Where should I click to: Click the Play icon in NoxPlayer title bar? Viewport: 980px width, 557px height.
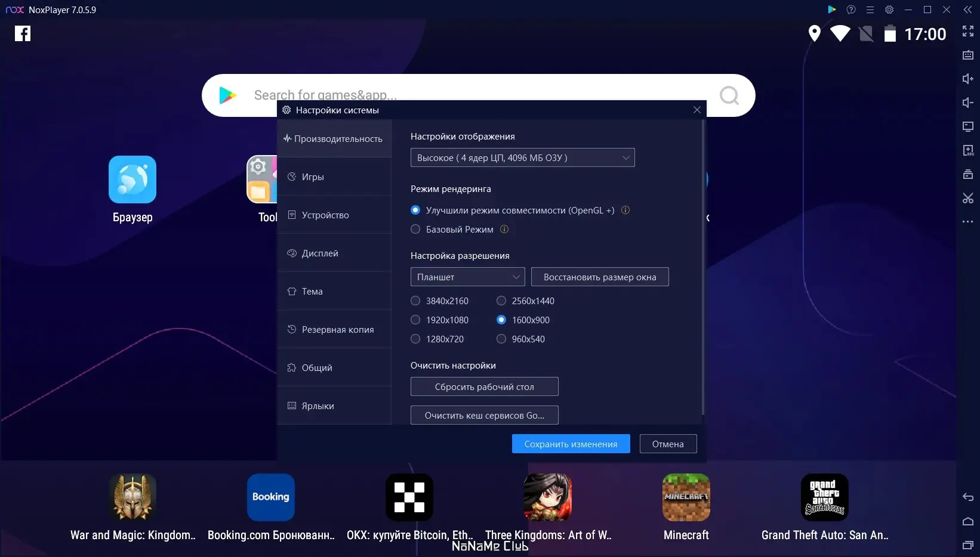[x=832, y=10]
